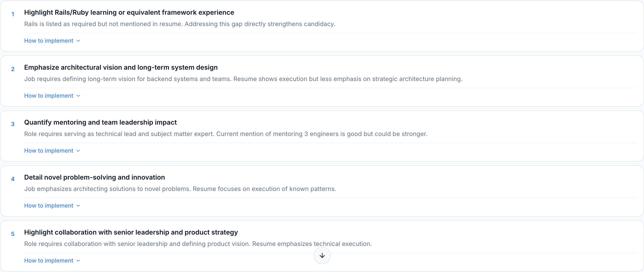644x272 pixels.
Task: Click chevron beside second How to implement
Action: (78, 96)
